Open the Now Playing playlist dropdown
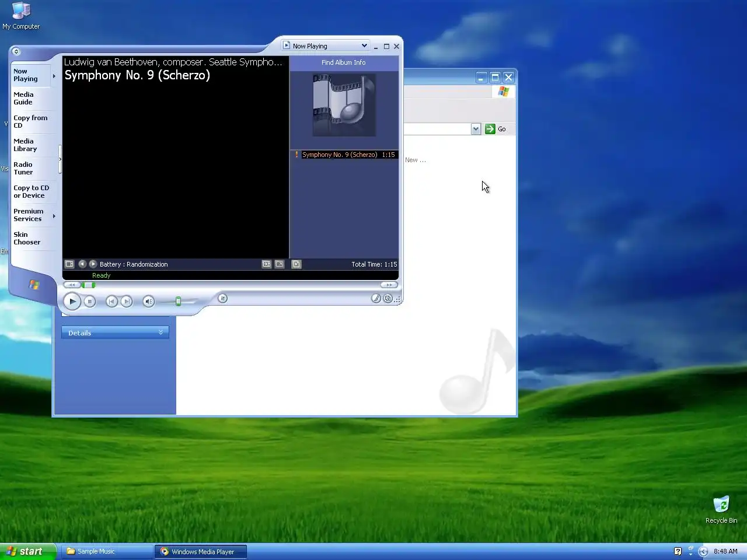Viewport: 747px width, 560px height. [x=326, y=45]
